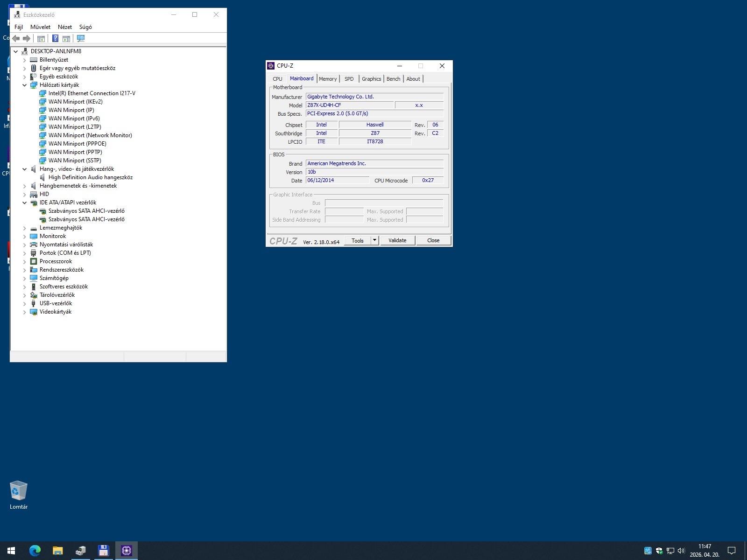
Task: Switch to the About tab in CPU-Z
Action: pyautogui.click(x=413, y=79)
